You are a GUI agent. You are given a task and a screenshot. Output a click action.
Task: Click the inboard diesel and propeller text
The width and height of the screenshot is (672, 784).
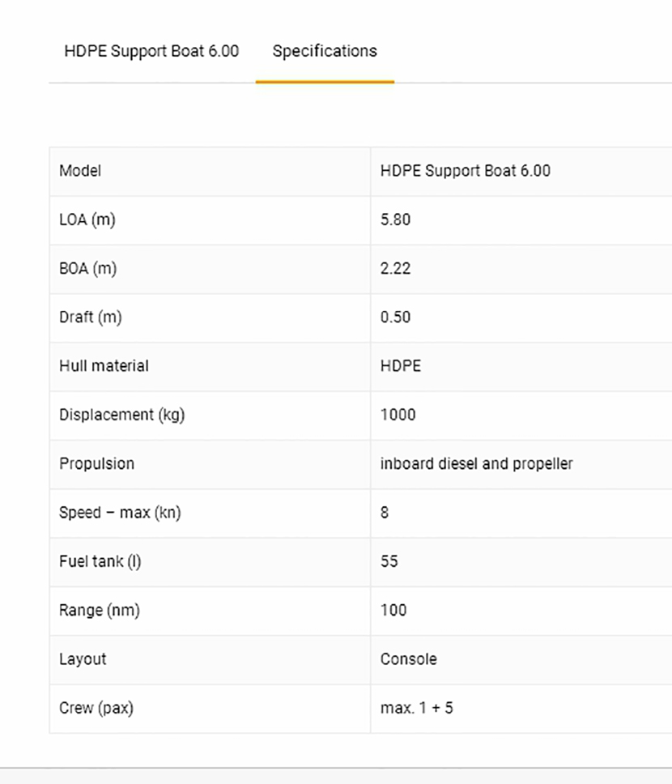[476, 464]
